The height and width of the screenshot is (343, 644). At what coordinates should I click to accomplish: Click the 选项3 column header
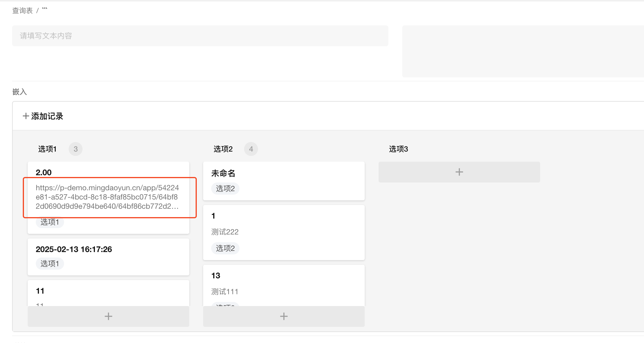(398, 149)
